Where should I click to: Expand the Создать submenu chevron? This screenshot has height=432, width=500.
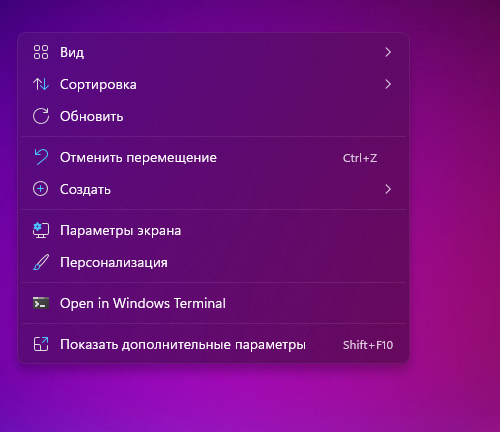pos(388,189)
